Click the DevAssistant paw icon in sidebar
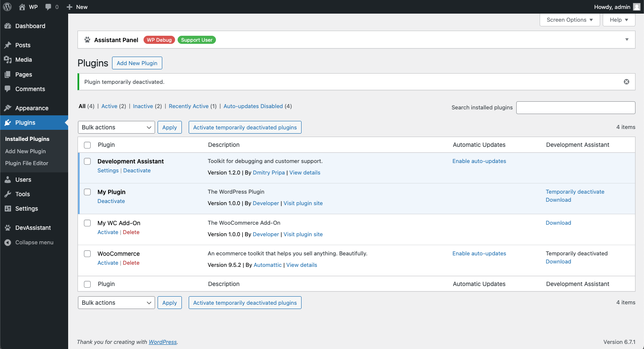 pyautogui.click(x=8, y=228)
